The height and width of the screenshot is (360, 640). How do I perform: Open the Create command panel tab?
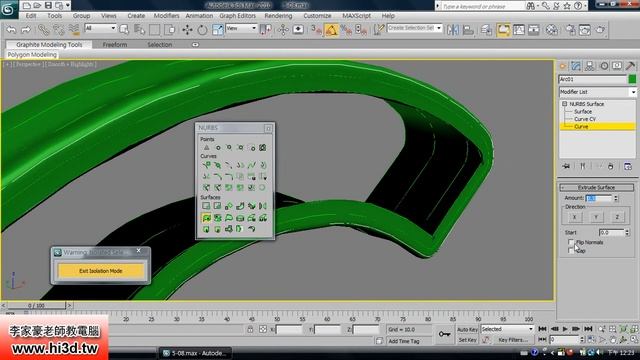point(563,66)
